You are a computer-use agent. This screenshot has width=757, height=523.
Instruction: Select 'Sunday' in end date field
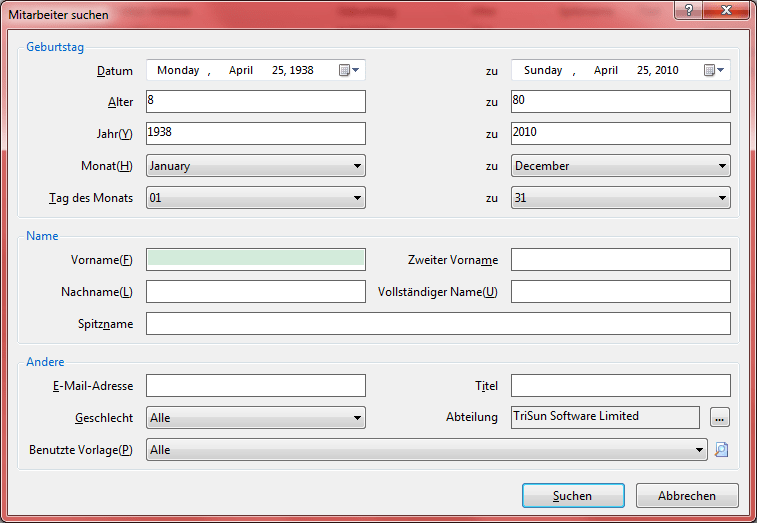543,70
